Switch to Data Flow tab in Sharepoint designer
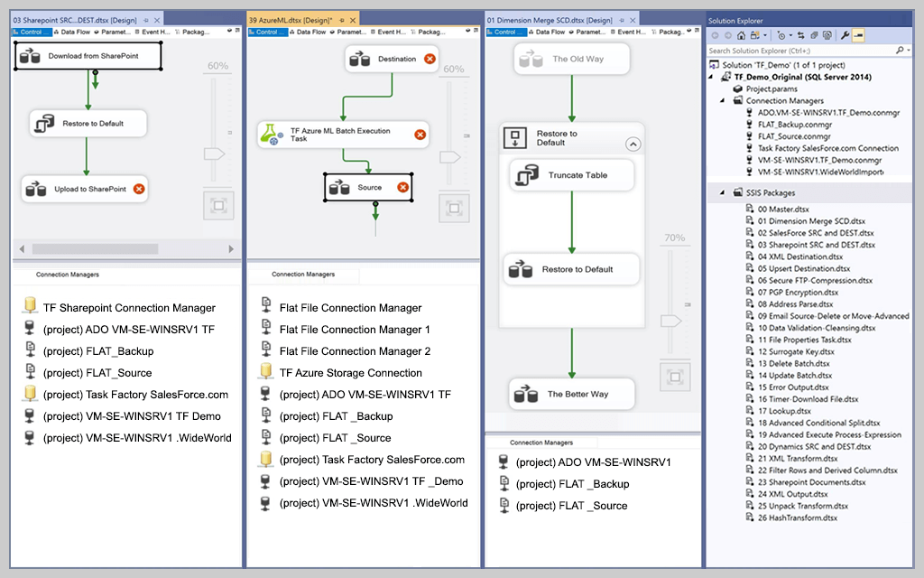The image size is (924, 578). (72, 32)
